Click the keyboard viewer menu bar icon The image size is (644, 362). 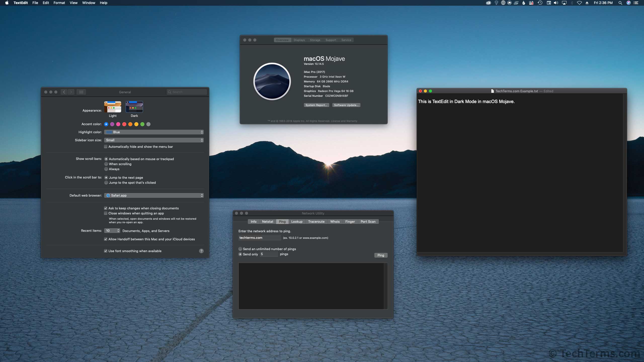click(x=549, y=3)
